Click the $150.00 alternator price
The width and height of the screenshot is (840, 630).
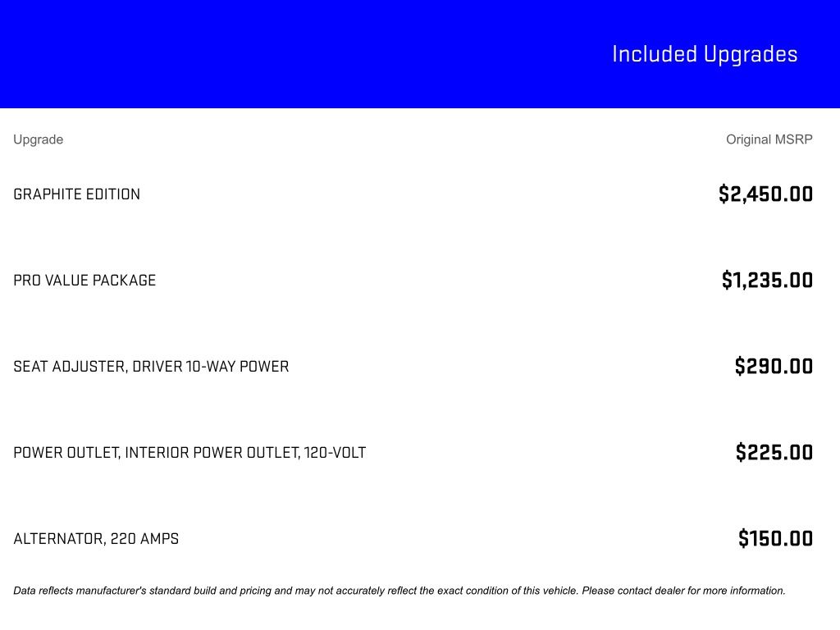pyautogui.click(x=775, y=539)
